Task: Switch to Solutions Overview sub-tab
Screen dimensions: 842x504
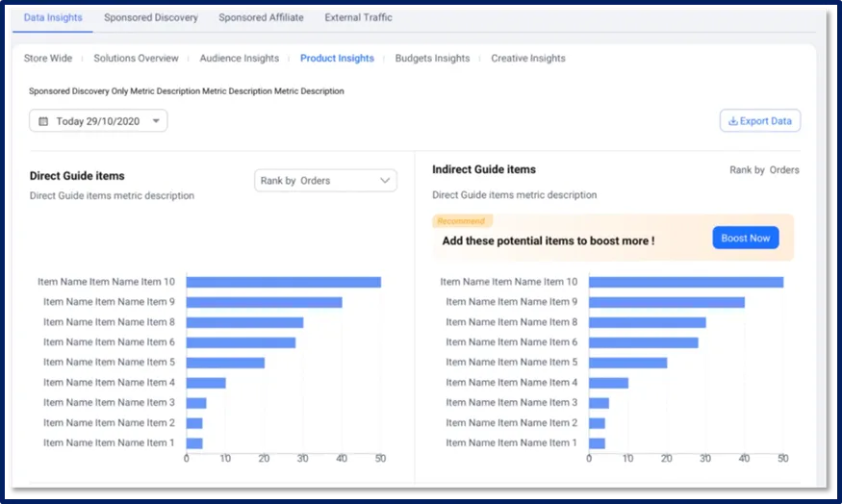Action: 136,59
